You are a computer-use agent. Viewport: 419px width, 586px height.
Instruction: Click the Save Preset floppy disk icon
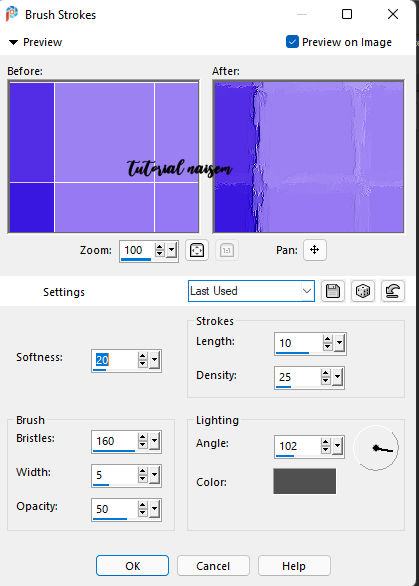(333, 291)
